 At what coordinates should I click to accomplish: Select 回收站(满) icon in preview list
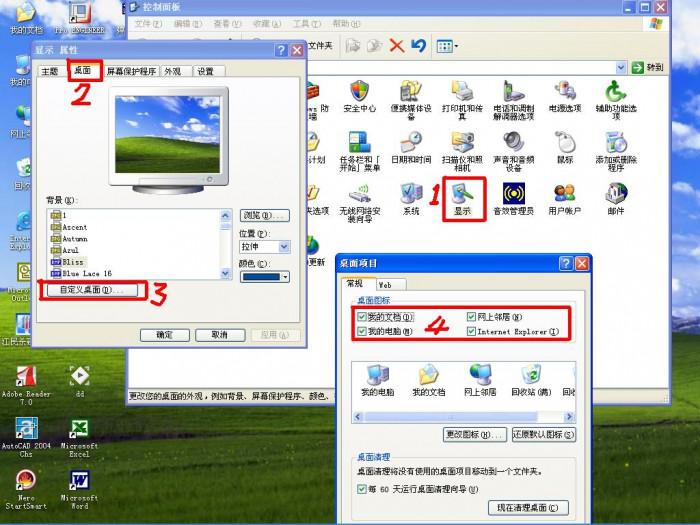[x=531, y=380]
